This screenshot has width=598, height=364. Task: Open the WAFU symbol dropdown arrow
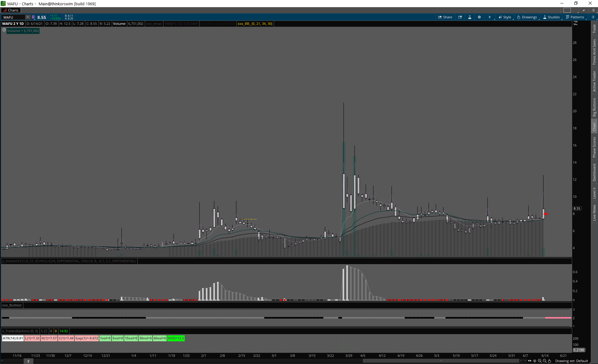click(28, 17)
